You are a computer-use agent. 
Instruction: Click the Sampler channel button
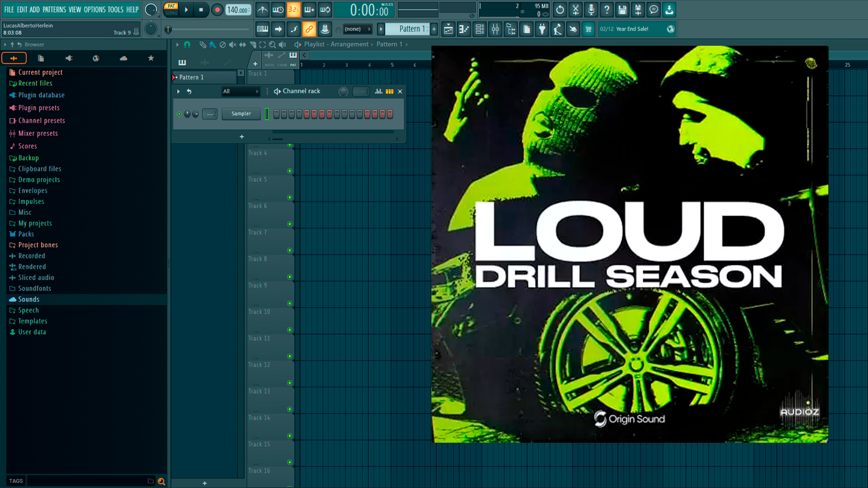(x=241, y=114)
